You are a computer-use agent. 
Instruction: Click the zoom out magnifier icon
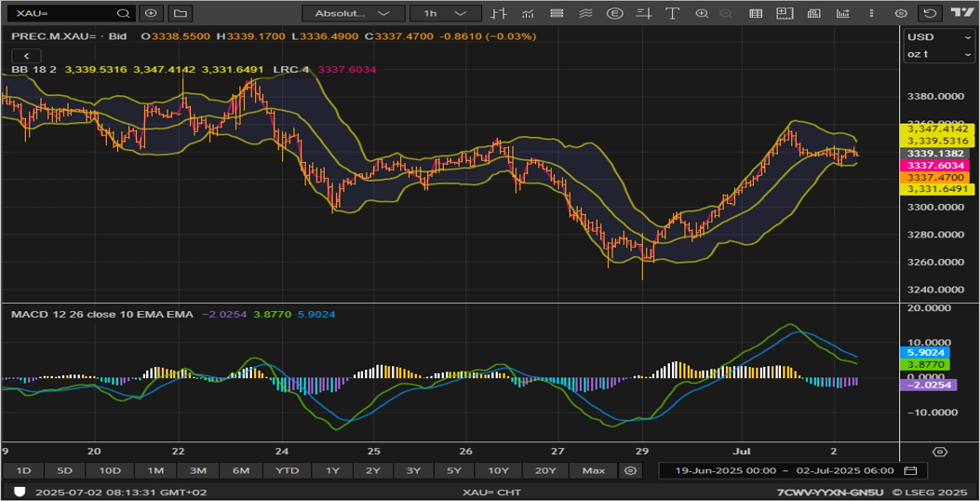click(x=726, y=13)
